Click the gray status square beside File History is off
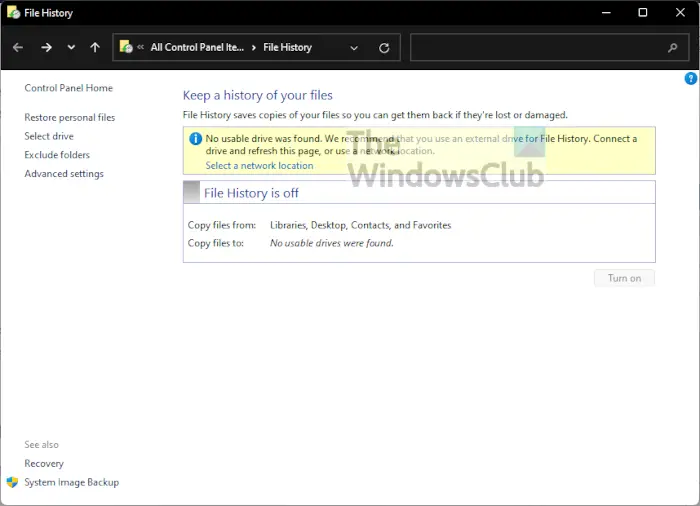The image size is (700, 506). [192, 192]
